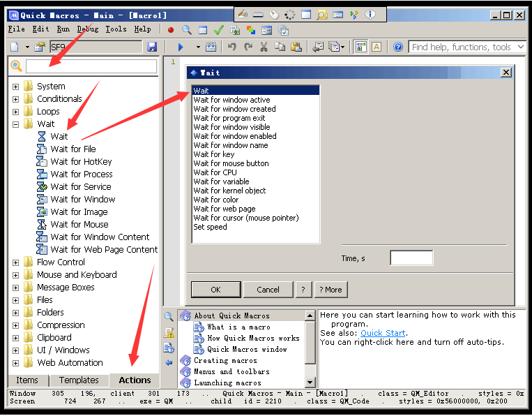Follow the Quick Start link
532x416 pixels.
coord(383,333)
